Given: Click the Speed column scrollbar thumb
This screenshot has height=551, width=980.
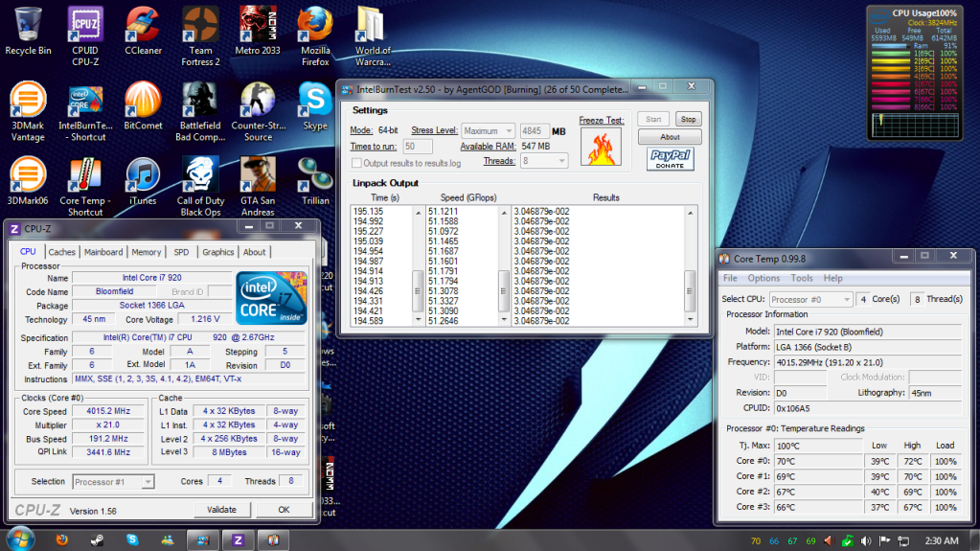Looking at the screenshot, I should (503, 290).
